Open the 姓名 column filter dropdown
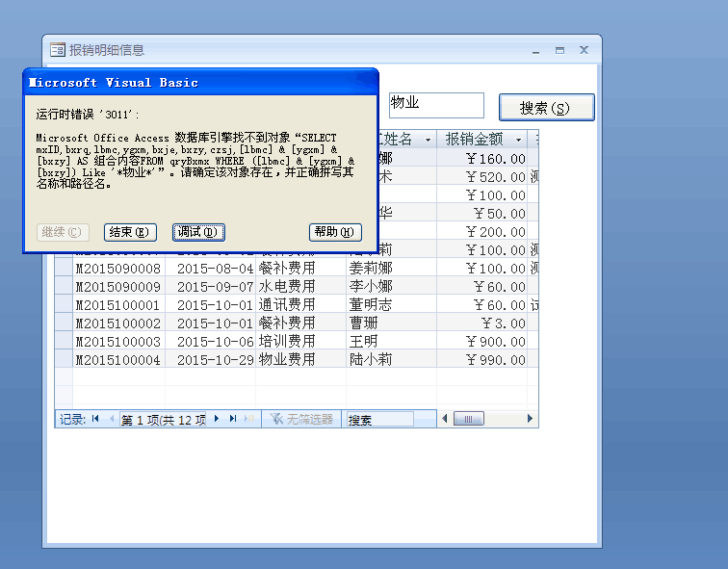This screenshot has height=569, width=728. click(427, 140)
